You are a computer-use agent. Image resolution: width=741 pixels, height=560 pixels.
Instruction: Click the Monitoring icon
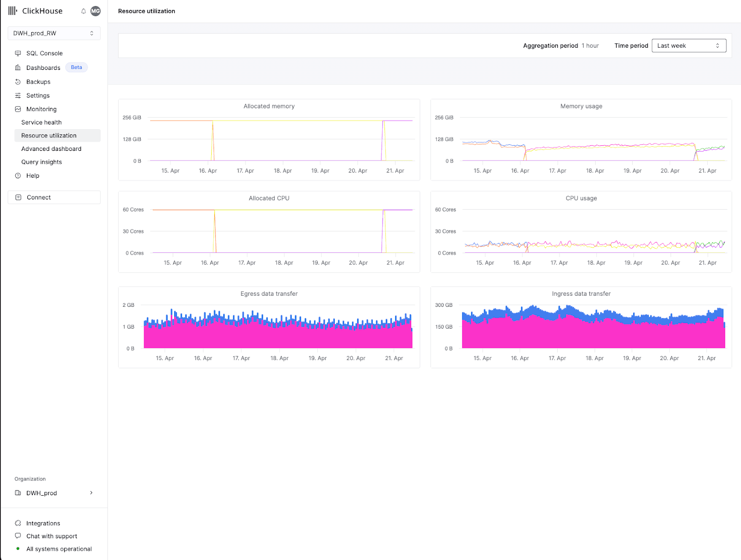coord(18,109)
